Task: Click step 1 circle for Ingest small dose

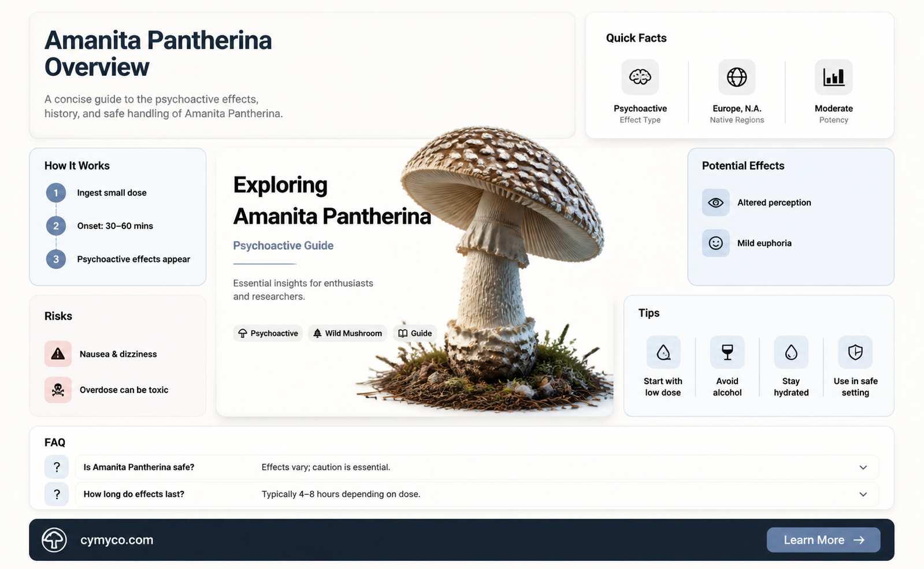Action: (56, 193)
